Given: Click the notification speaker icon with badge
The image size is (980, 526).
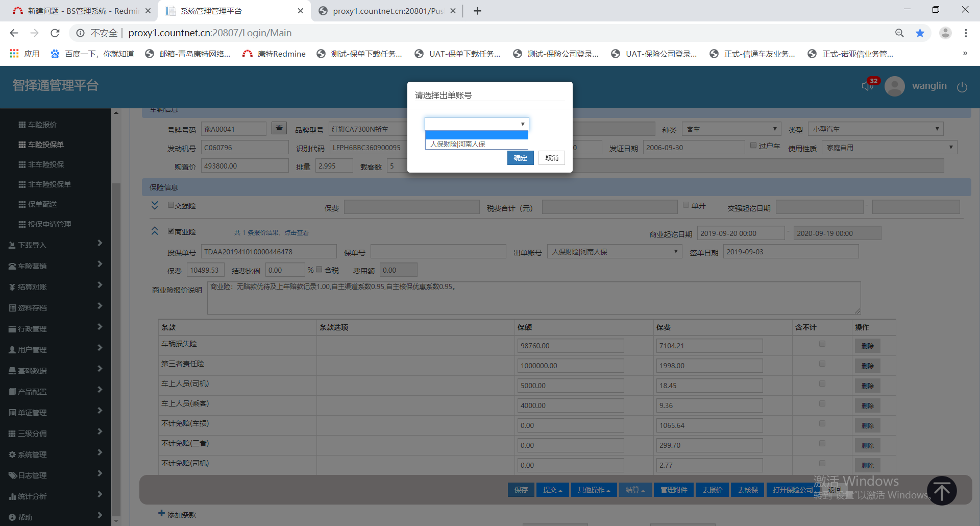Looking at the screenshot, I should point(868,86).
